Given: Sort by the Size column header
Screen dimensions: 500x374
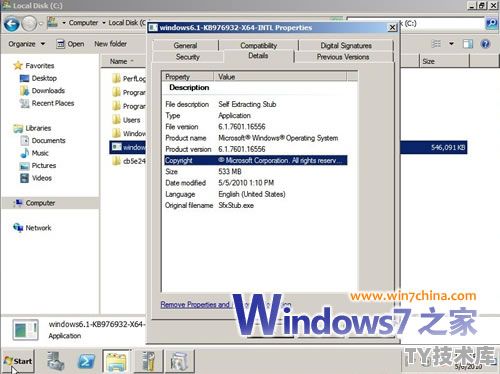Looking at the screenshot, I should pyautogui.click(x=444, y=61).
